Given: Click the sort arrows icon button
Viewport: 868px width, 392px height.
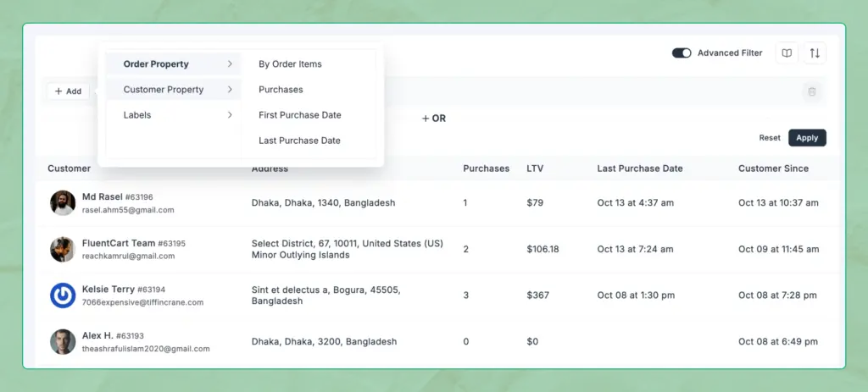Looking at the screenshot, I should point(815,53).
